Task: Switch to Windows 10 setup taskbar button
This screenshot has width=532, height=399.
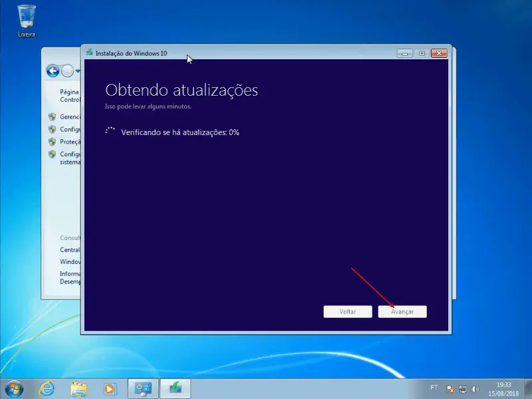Action: [176, 389]
